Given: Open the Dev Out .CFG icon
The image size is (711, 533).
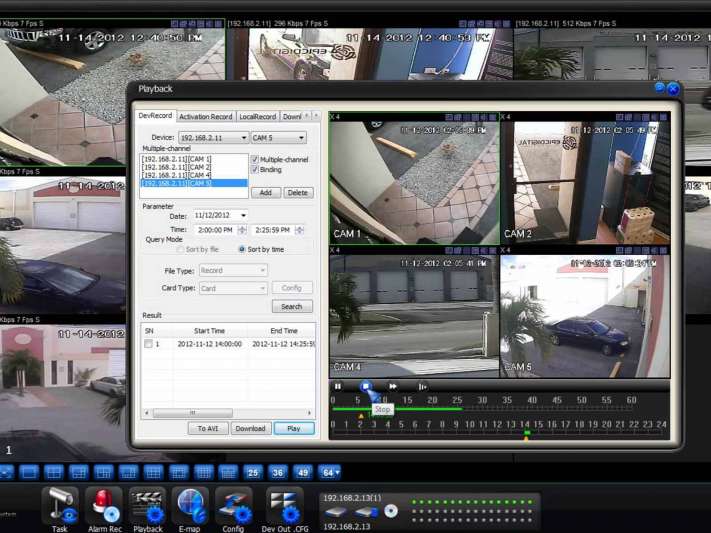Looking at the screenshot, I should pos(282,505).
